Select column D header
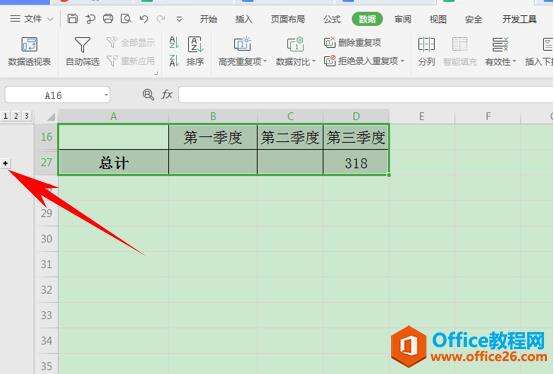Screen dimensions: 554x374 (x=356, y=116)
